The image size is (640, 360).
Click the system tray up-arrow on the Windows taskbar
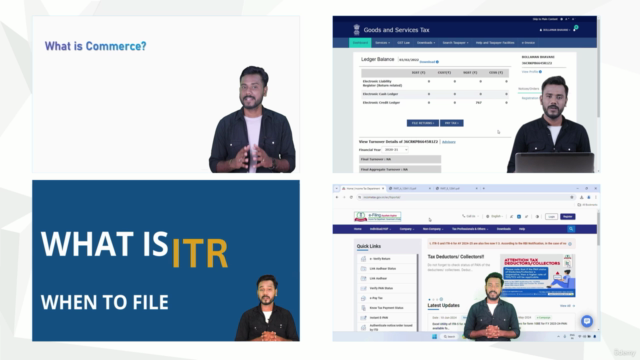tap(558, 336)
